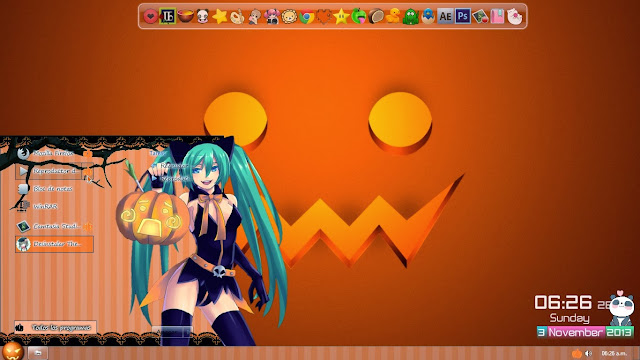
Task: Click the panda desktop gadget
Action: point(621,308)
